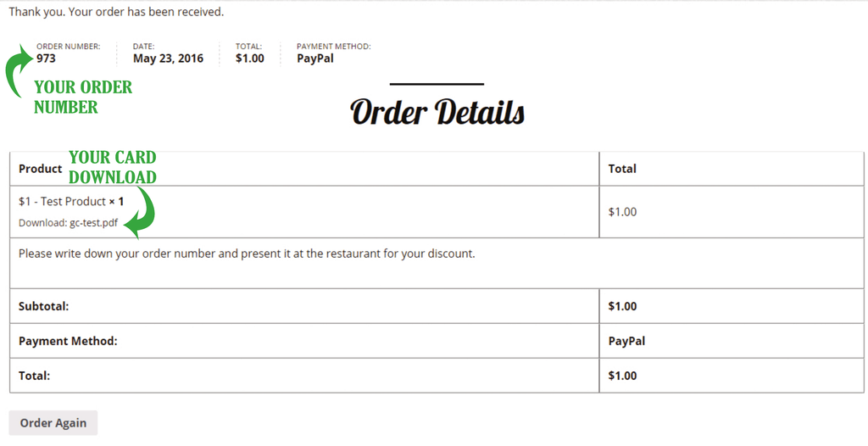The image size is (868, 446).
Task: Click the date May 23, 2016
Action: (x=168, y=59)
